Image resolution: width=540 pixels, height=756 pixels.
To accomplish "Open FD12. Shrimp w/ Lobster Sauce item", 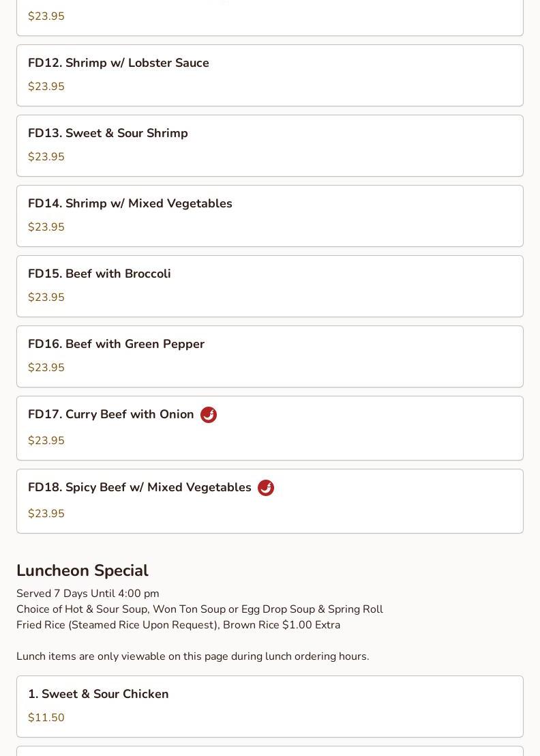I will [x=119, y=63].
